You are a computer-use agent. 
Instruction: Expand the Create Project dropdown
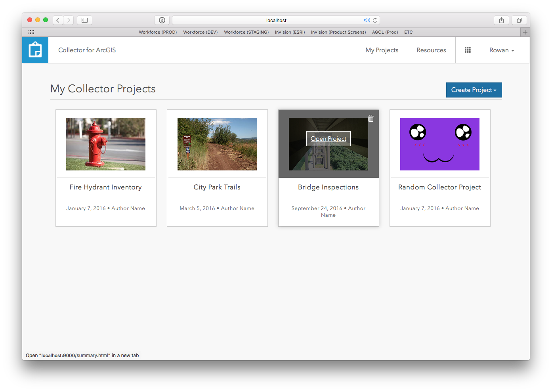474,90
